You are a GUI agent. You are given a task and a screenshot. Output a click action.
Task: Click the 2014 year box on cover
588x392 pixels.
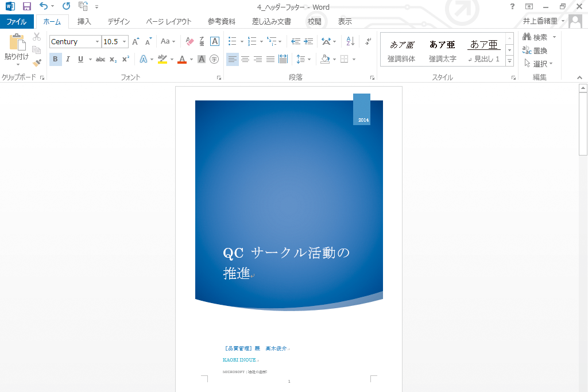[362, 109]
